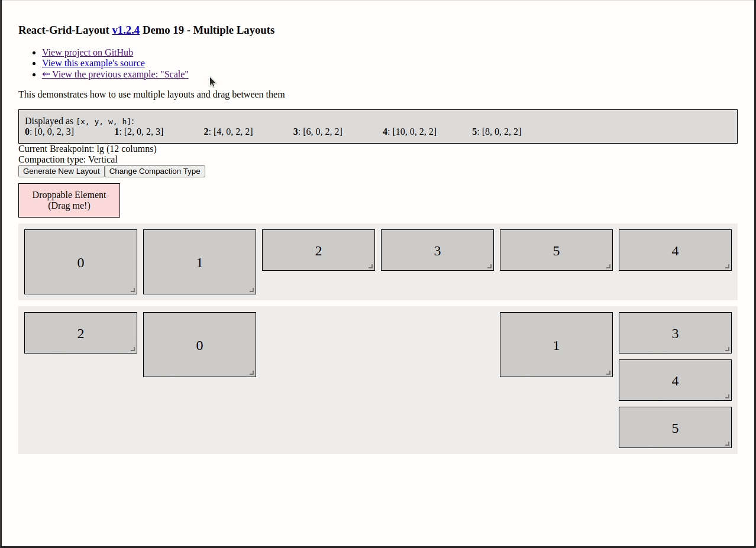Select grid item 5 in top layout
756x548 pixels.
[x=556, y=250]
